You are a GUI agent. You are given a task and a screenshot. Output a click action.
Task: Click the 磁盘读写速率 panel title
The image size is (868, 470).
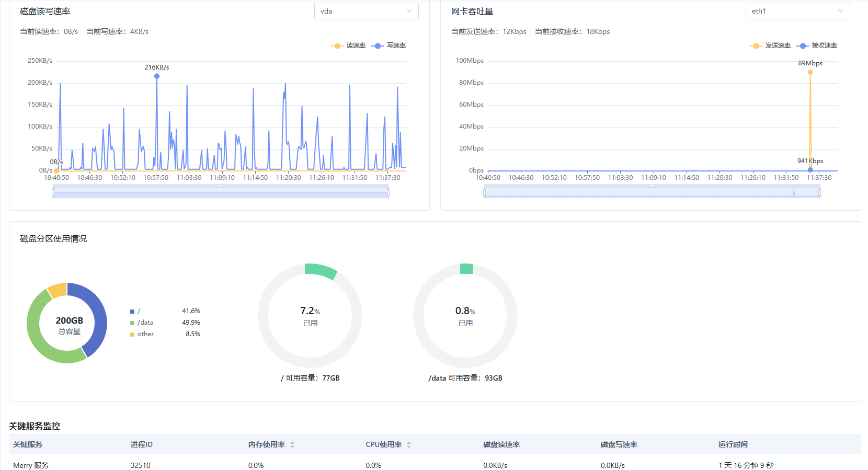(45, 11)
